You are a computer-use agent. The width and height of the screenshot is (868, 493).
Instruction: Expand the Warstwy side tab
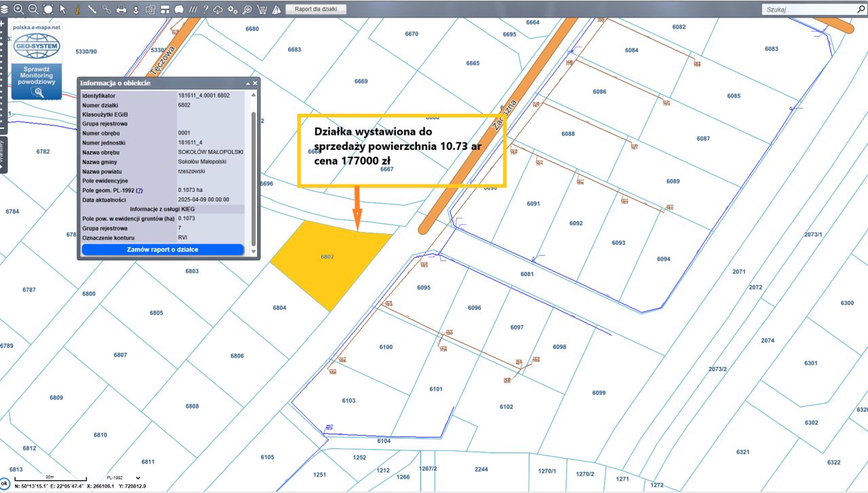[3, 155]
